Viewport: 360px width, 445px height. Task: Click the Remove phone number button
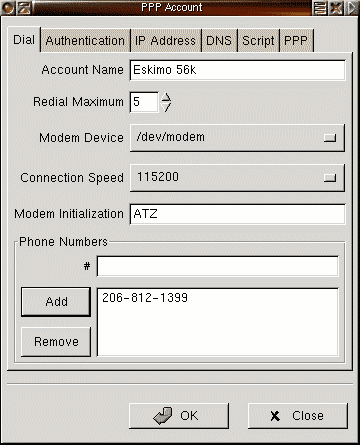coord(56,342)
